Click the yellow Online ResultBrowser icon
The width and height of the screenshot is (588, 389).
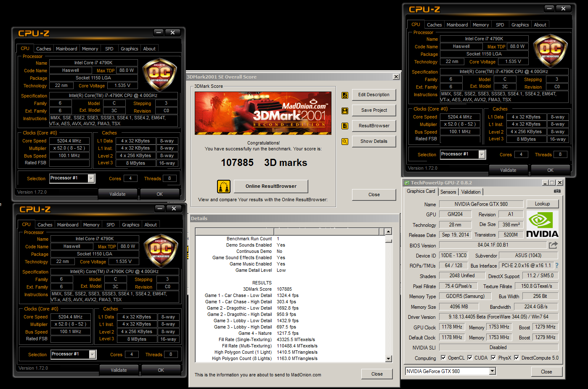(x=224, y=186)
